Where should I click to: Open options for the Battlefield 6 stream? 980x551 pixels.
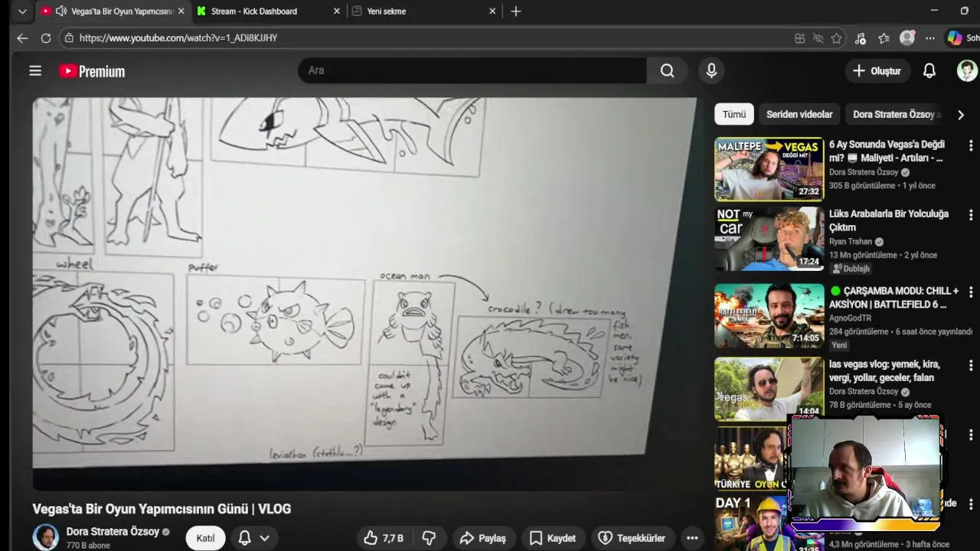click(971, 292)
